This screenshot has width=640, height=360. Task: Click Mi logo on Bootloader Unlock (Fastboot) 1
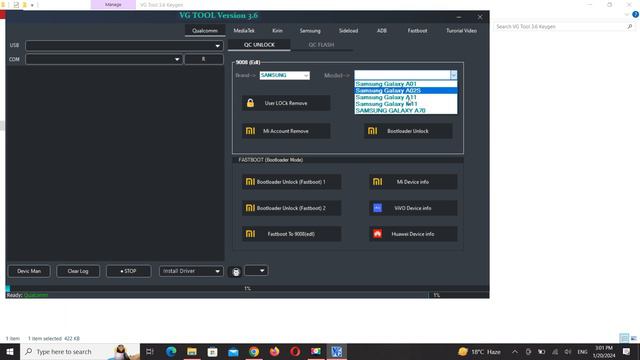(x=250, y=182)
